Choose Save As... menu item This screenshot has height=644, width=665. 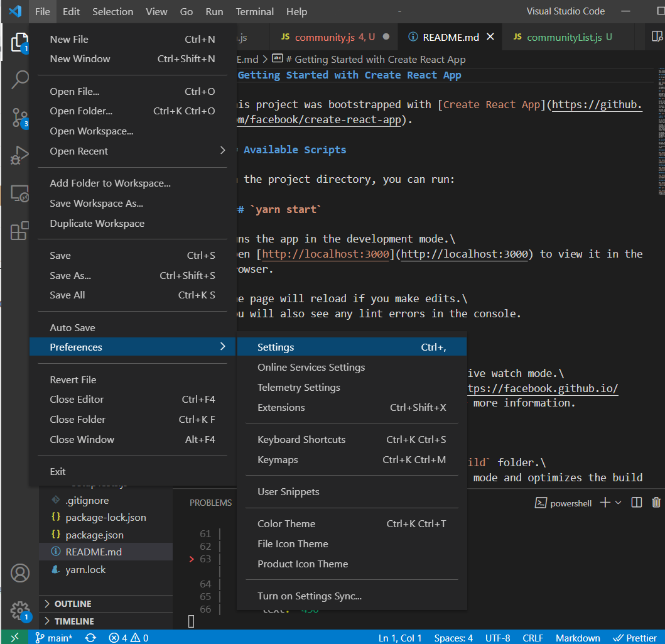(x=132, y=275)
